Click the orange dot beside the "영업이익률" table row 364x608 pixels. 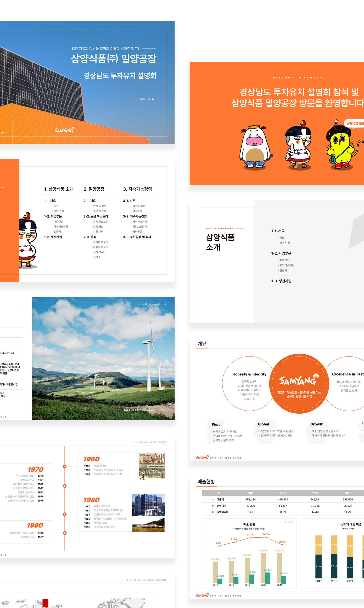[x=212, y=512]
